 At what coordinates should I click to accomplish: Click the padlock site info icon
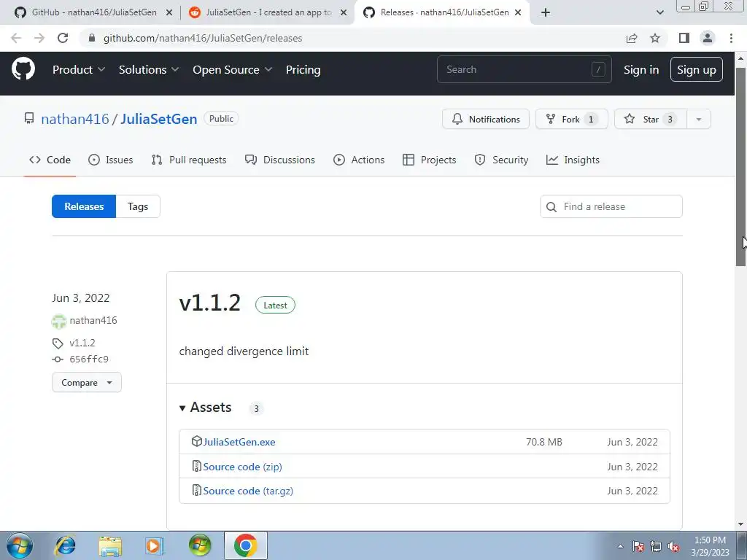(92, 38)
